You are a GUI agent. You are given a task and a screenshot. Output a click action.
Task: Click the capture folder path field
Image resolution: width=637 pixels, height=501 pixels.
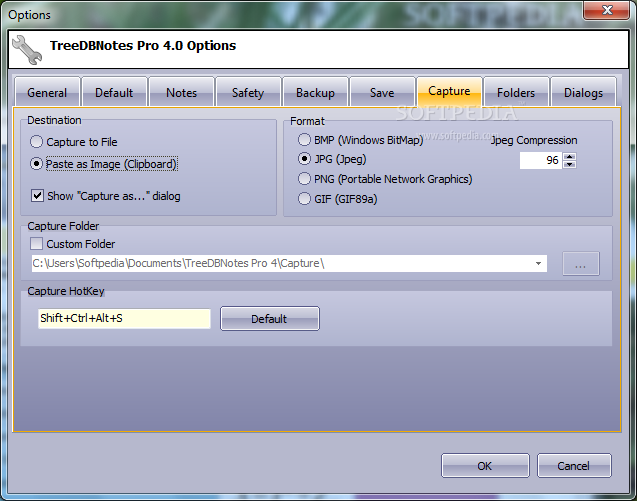(x=289, y=263)
